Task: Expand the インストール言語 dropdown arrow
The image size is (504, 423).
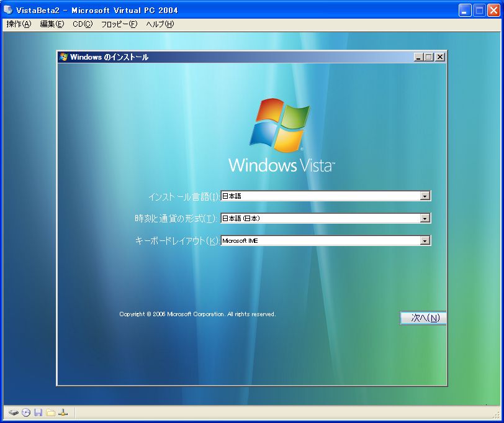Action: 425,196
